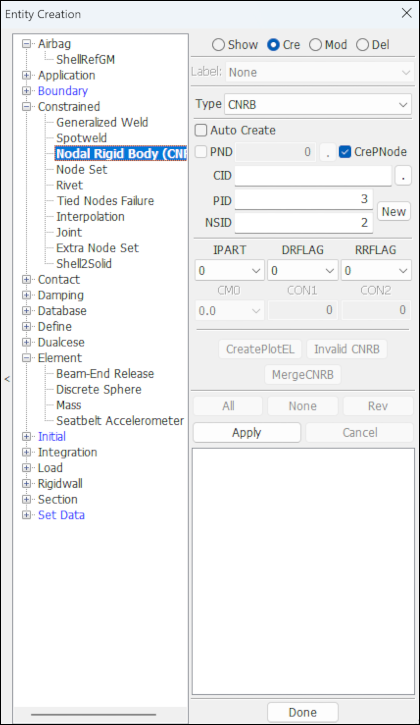This screenshot has height=725, width=420.
Task: Click the dot button beside CID field
Action: click(x=403, y=176)
